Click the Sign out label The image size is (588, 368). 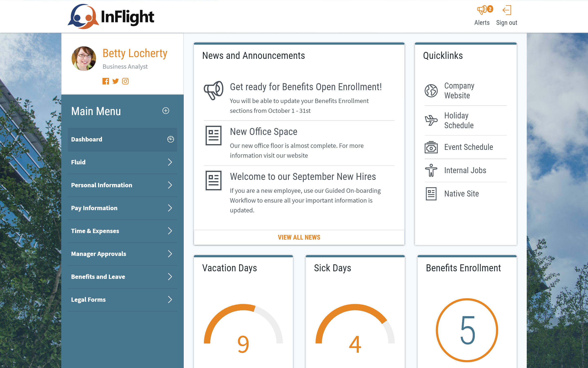coord(507,23)
